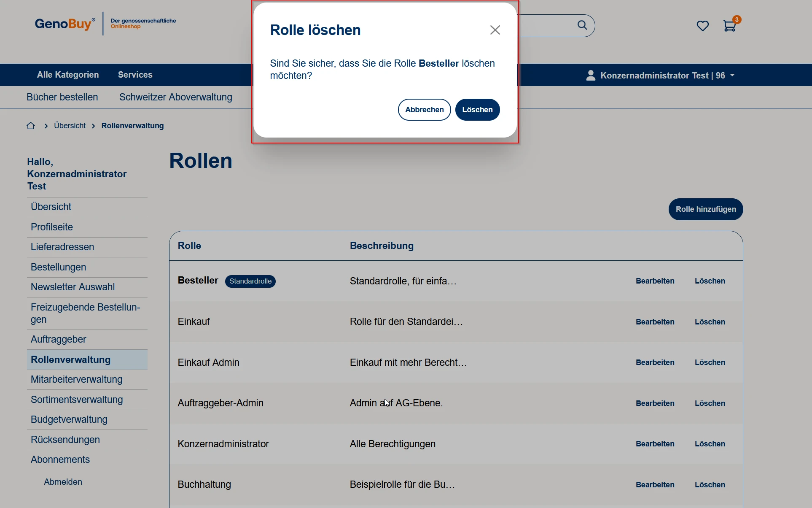
Task: Click Rolle hinzufügen button
Action: [705, 209]
